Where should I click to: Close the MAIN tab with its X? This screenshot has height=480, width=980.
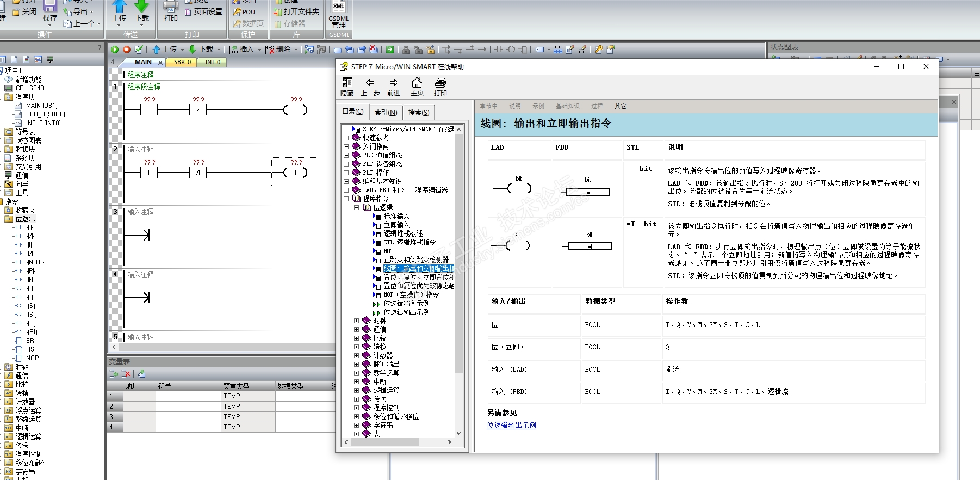[160, 63]
